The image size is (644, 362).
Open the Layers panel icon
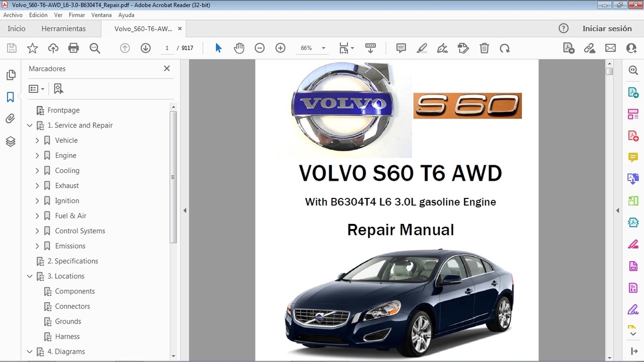(x=10, y=141)
